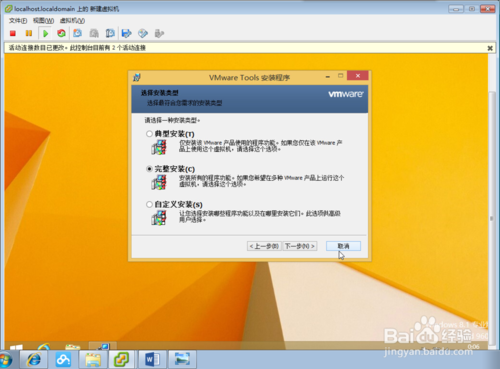Click the CD/DVD drive connect toolbar icon
This screenshot has width=500, height=369.
pyautogui.click(x=143, y=33)
